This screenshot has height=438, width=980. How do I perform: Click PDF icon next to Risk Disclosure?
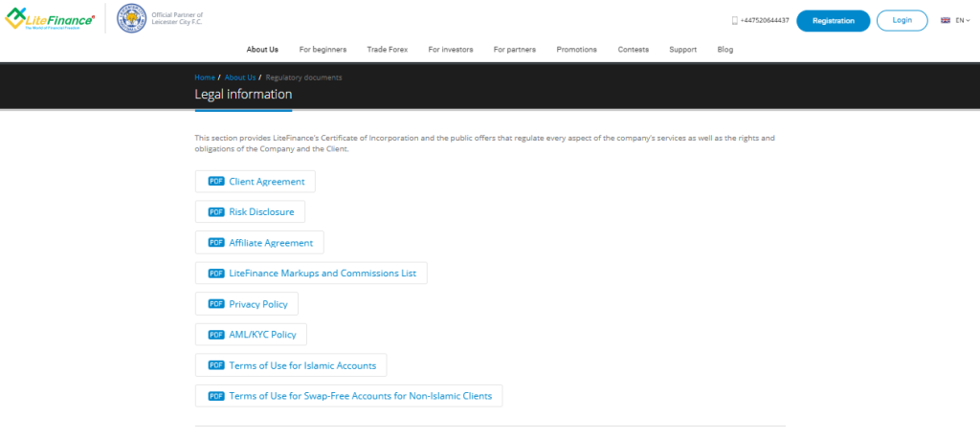[x=216, y=212]
